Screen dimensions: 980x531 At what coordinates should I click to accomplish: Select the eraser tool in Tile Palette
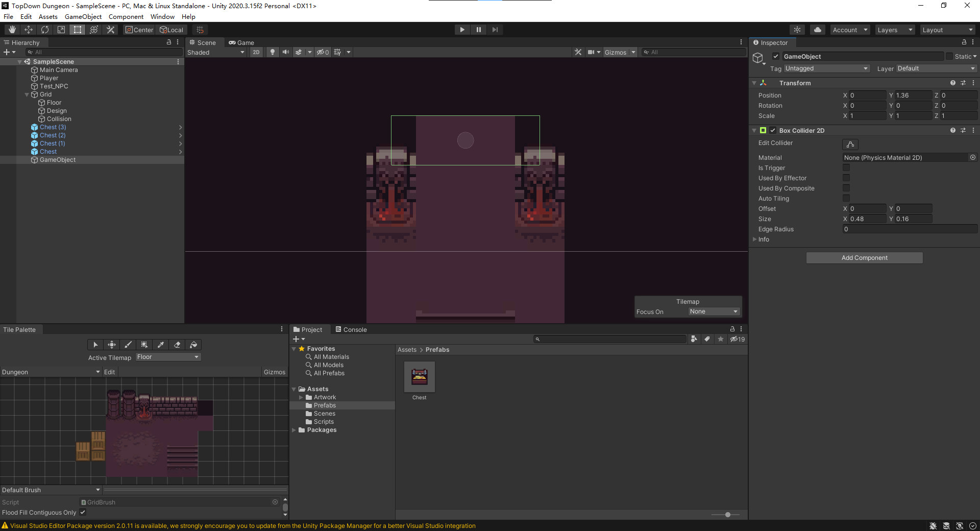pos(177,345)
